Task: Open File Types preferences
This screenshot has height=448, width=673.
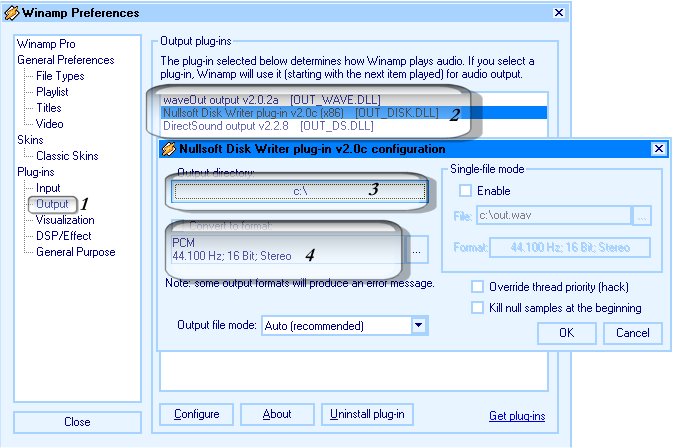Action: 60,76
